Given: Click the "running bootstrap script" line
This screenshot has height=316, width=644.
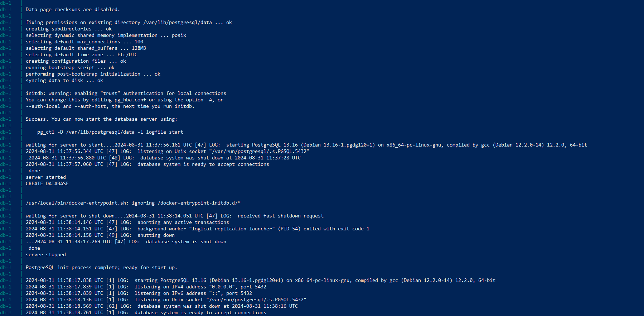Looking at the screenshot, I should 70,68.
